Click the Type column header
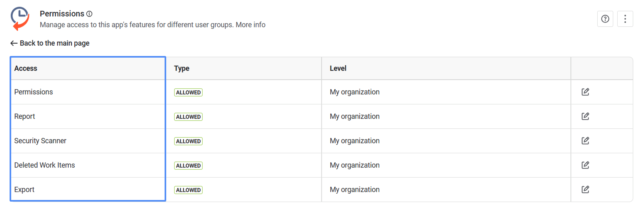644x210 pixels. click(x=181, y=68)
